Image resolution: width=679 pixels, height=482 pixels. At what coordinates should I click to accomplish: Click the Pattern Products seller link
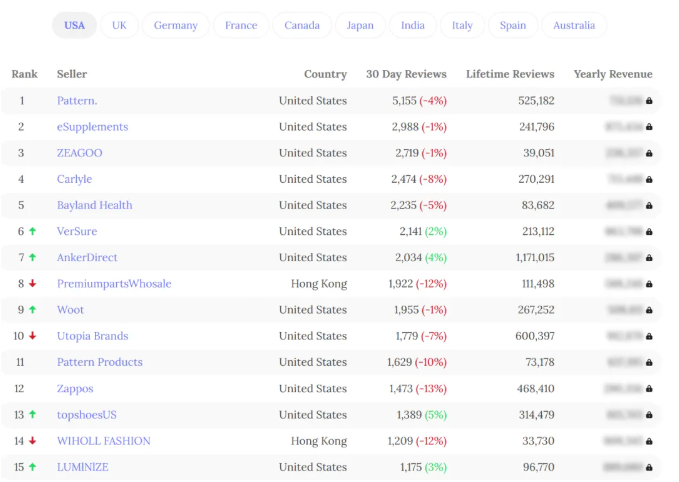pyautogui.click(x=100, y=362)
